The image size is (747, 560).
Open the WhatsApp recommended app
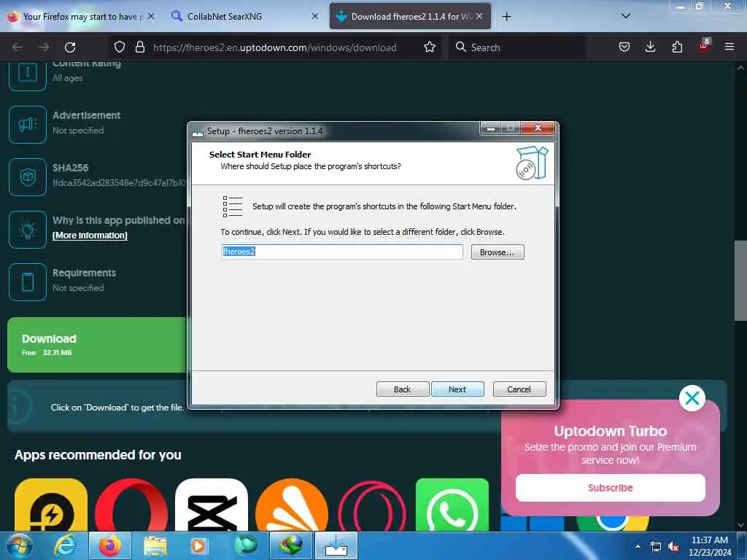tap(452, 505)
